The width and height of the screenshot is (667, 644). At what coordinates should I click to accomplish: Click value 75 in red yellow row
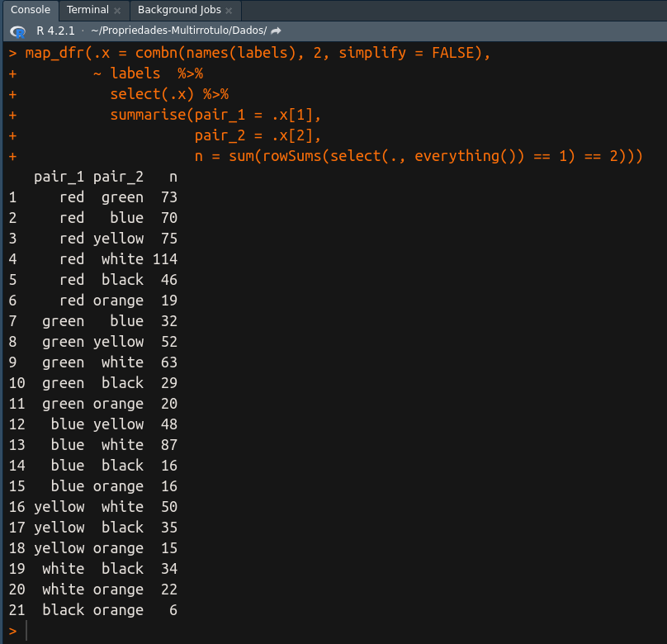(x=169, y=239)
